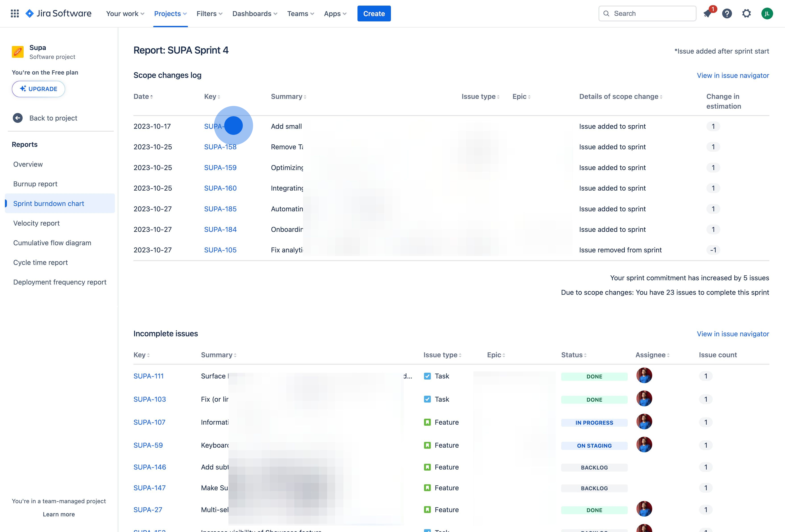Click the Task type icon in SUPA-111 row
Screen dimensions: 785x532
427,376
